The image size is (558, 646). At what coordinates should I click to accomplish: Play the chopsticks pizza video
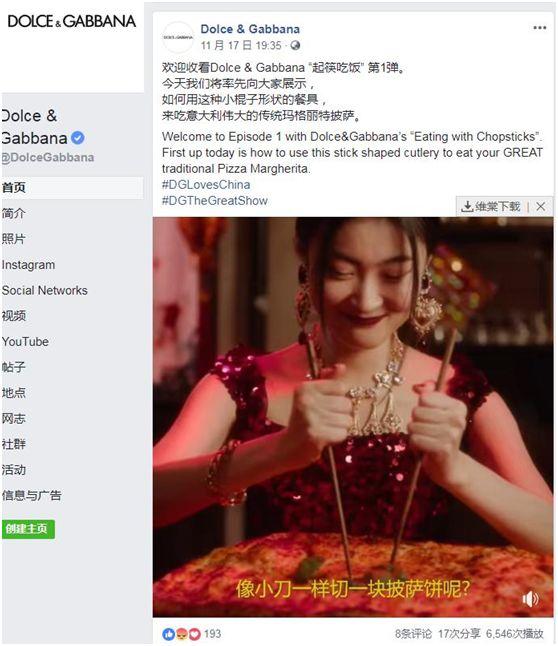(x=353, y=417)
